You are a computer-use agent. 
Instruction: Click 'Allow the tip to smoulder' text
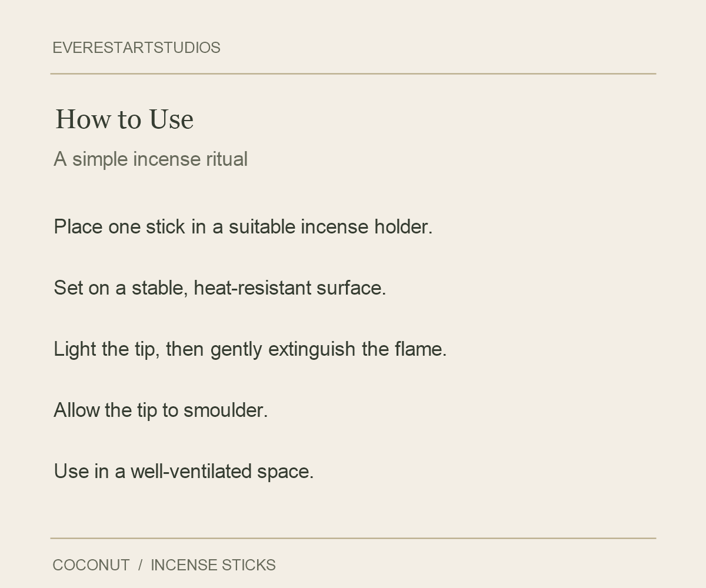(x=161, y=410)
